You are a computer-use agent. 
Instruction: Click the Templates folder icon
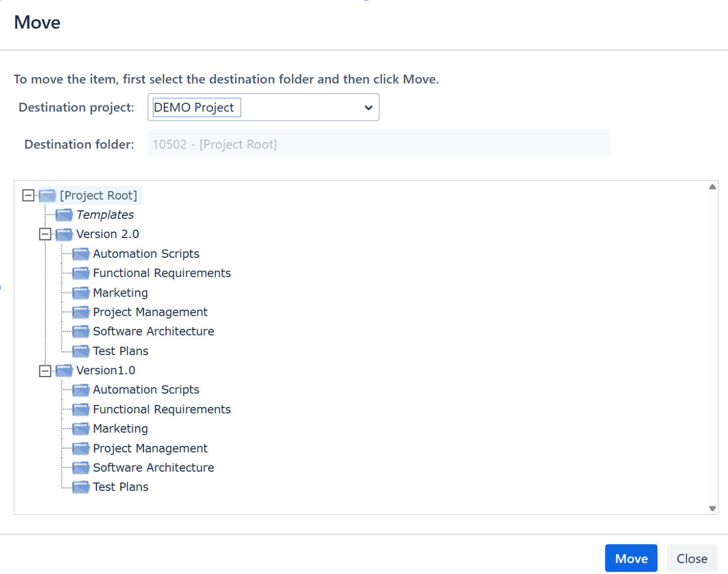click(64, 215)
